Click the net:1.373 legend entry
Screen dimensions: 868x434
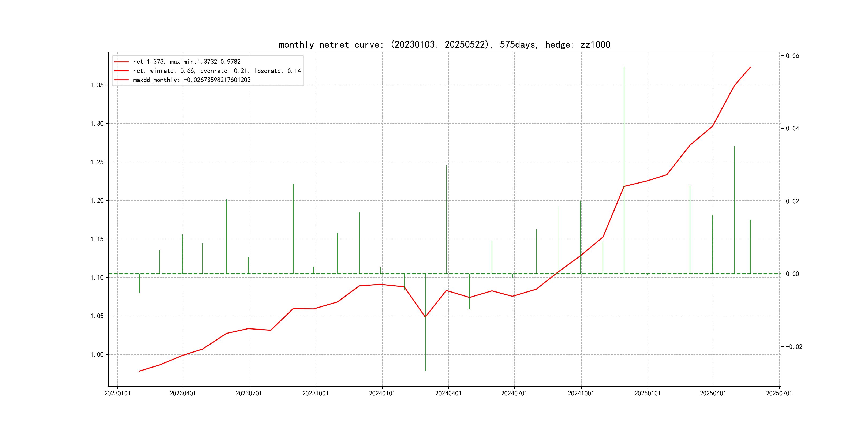(x=187, y=62)
